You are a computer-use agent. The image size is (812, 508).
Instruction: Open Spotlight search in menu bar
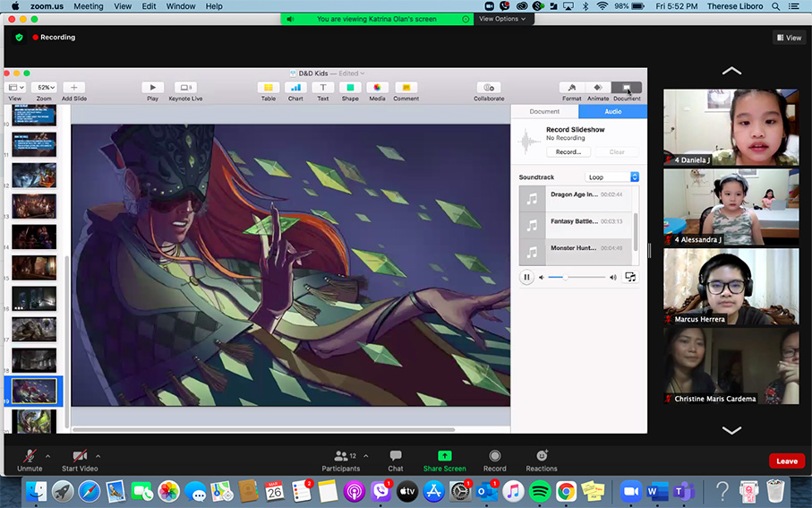pos(776,6)
